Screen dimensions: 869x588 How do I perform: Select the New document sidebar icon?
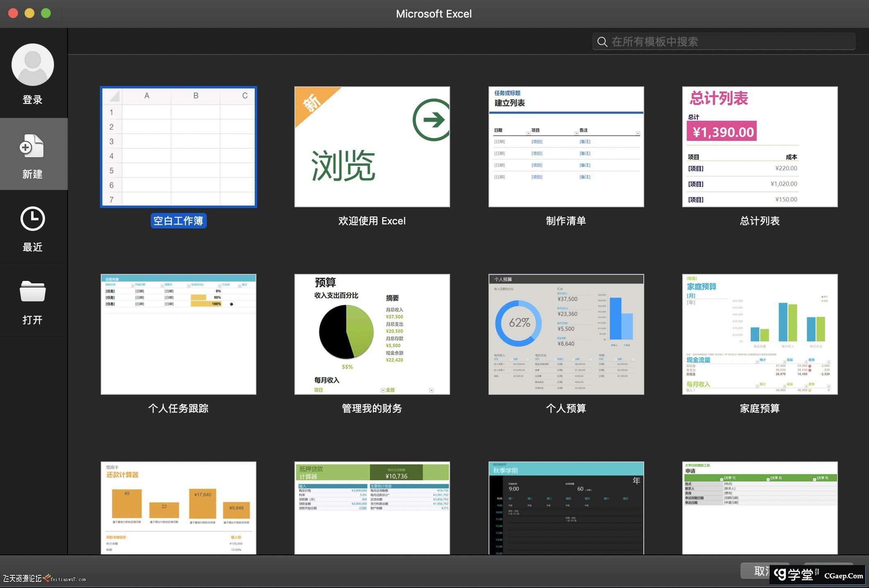(32, 147)
